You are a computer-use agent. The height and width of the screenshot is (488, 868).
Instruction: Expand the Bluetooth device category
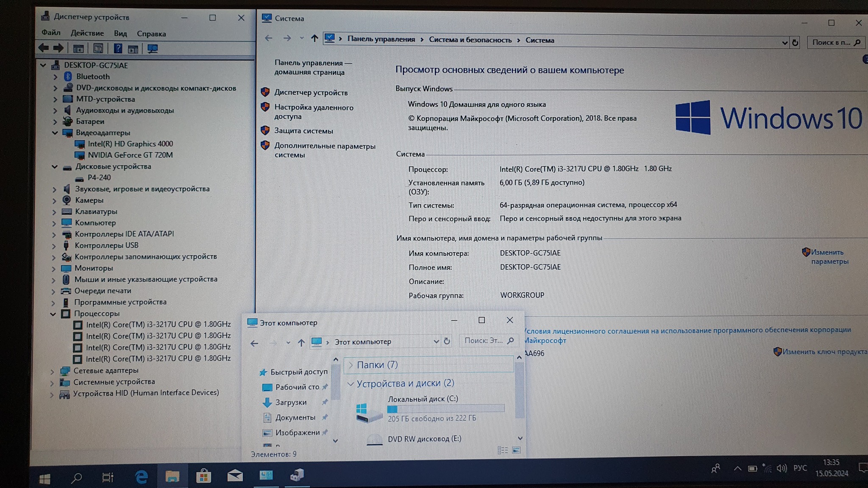pyautogui.click(x=55, y=77)
